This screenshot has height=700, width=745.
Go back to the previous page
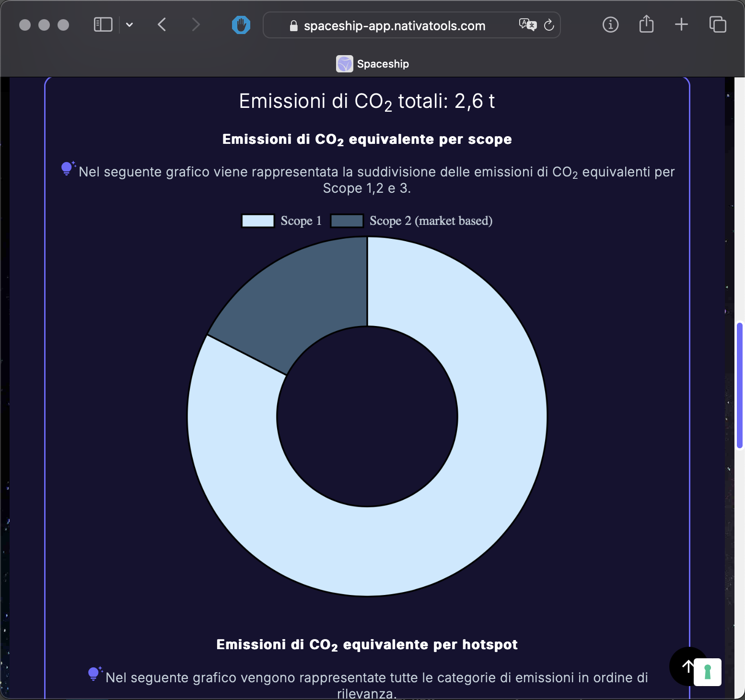[x=162, y=24]
